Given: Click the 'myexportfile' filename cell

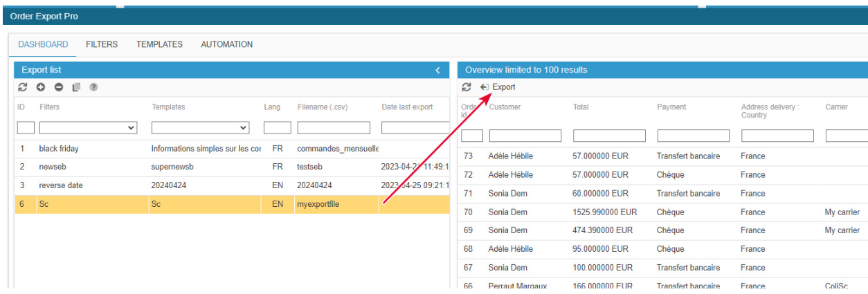Looking at the screenshot, I should pyautogui.click(x=318, y=204).
